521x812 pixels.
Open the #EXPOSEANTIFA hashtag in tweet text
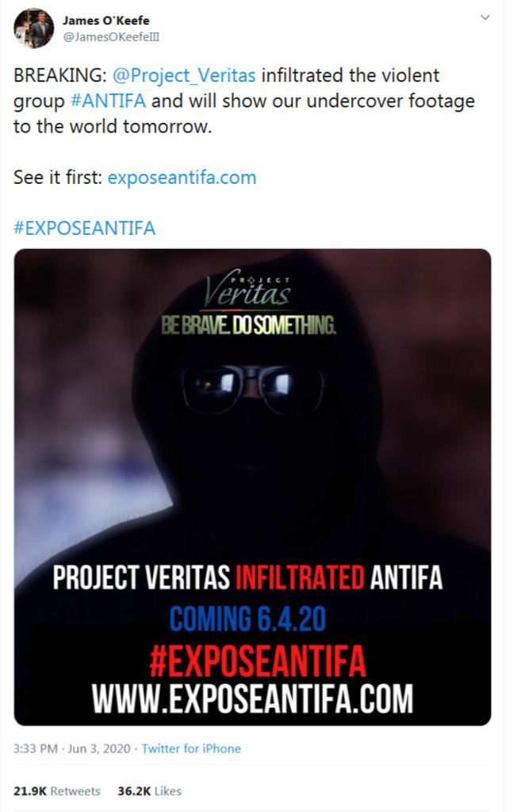[84, 228]
